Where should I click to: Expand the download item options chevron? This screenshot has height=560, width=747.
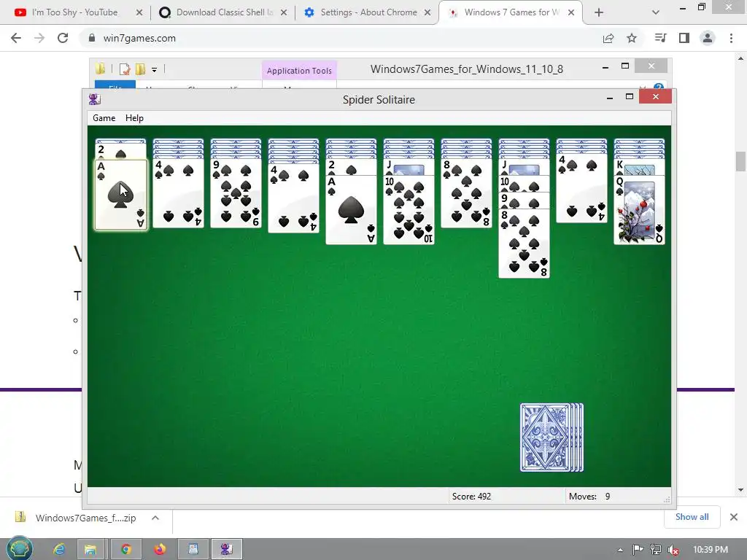155,518
